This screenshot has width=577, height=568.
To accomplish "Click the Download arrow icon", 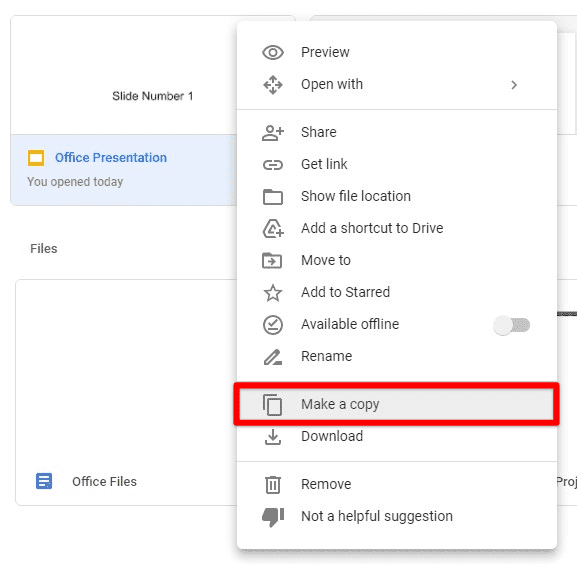I will tap(273, 437).
